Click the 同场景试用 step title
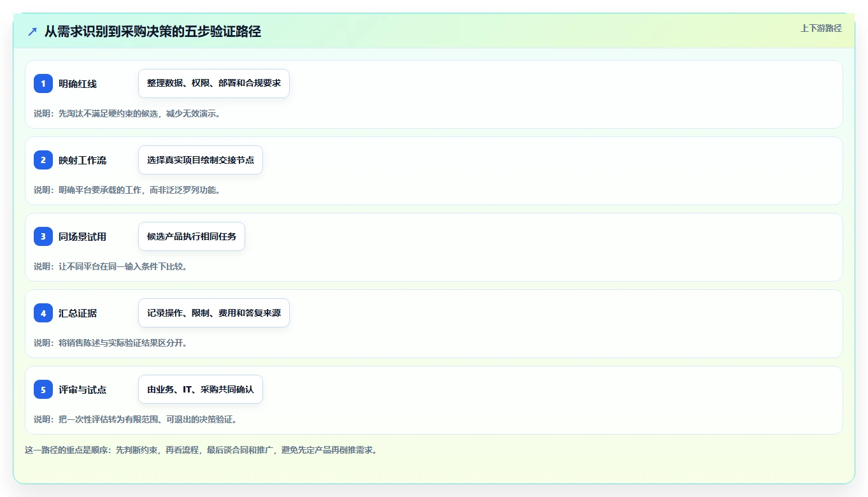 click(83, 237)
